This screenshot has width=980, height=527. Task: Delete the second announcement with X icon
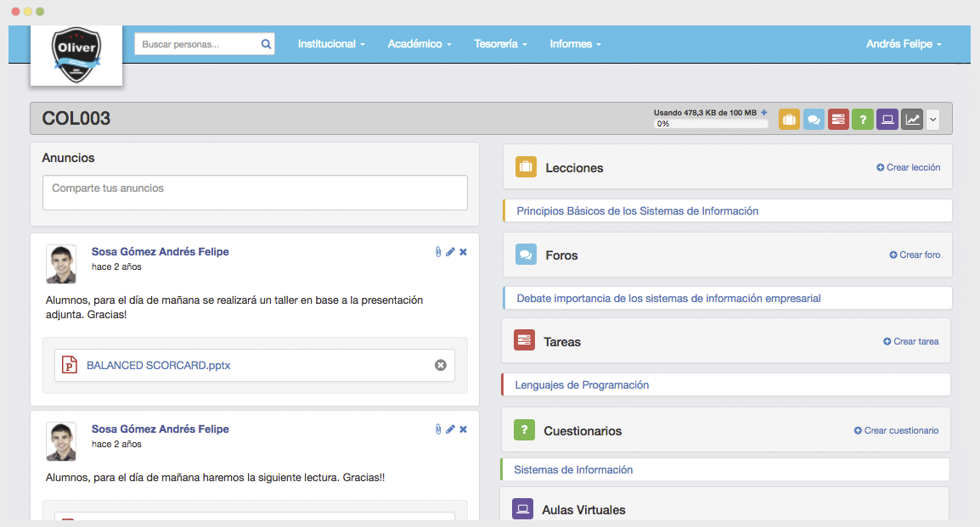coord(463,429)
